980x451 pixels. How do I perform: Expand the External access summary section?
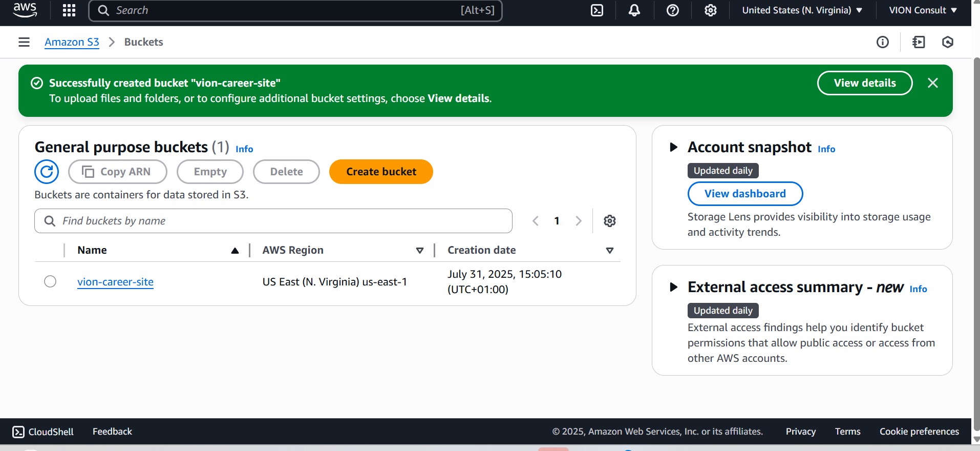coord(674,287)
